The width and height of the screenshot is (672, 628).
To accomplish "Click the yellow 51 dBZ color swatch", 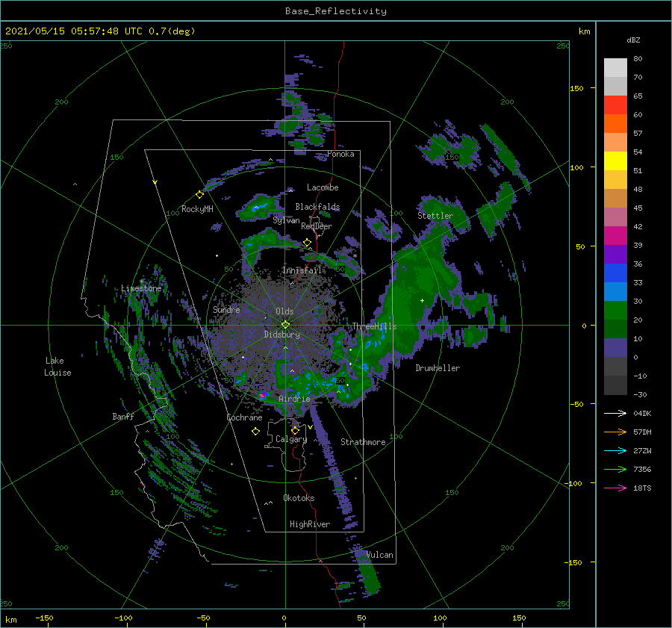I will tap(615, 161).
